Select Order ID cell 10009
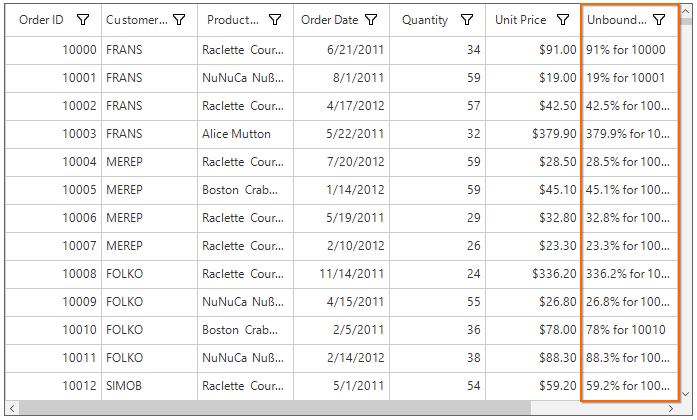The height and width of the screenshot is (420, 697). click(x=53, y=302)
